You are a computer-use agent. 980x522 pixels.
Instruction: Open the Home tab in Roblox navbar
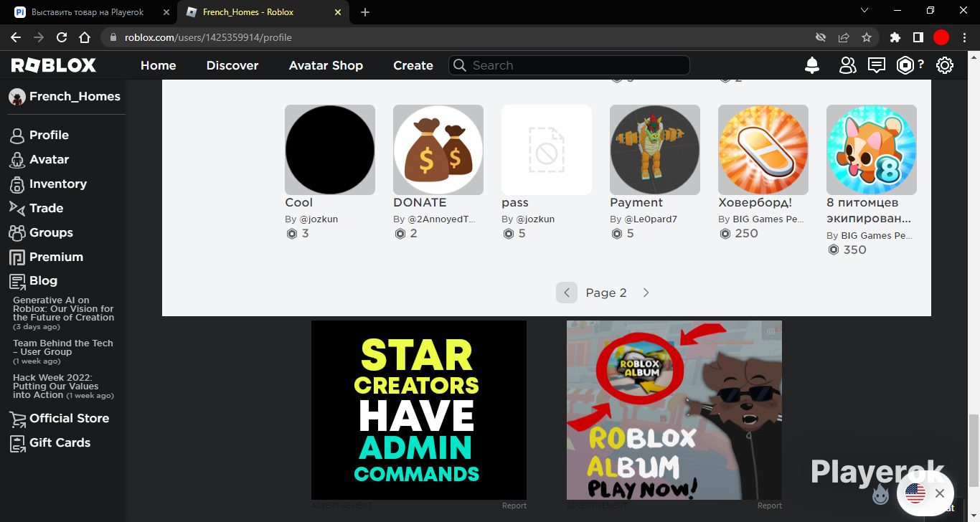tap(159, 65)
